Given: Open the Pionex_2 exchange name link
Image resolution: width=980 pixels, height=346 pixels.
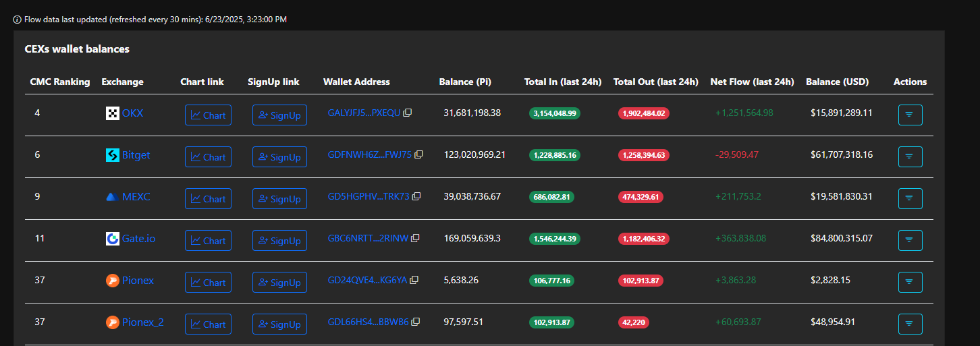Looking at the screenshot, I should pos(142,322).
